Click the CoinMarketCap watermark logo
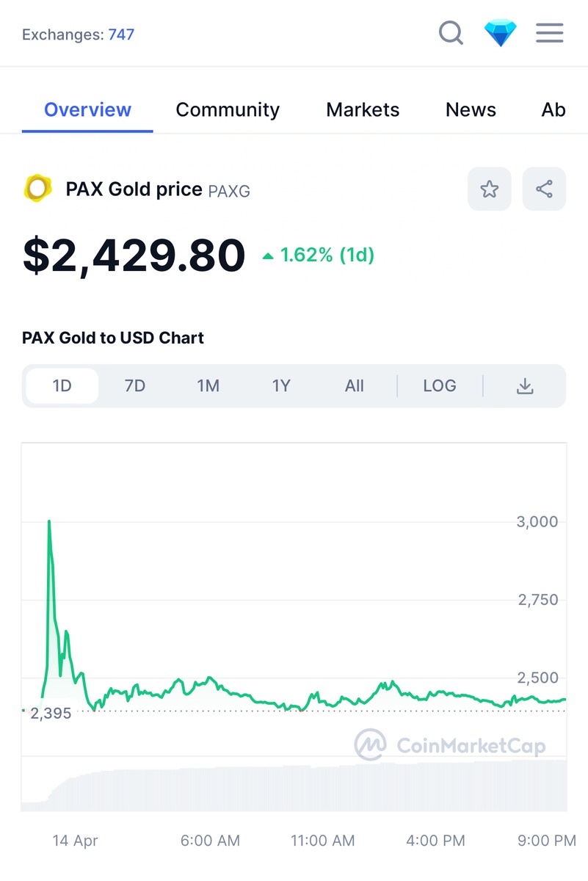This screenshot has width=588, height=881. click(450, 746)
